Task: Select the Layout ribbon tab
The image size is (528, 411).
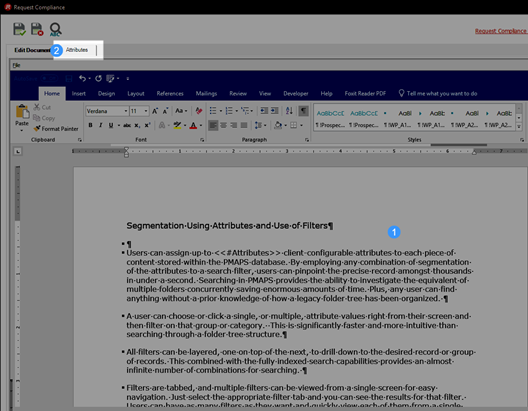Action: point(136,94)
